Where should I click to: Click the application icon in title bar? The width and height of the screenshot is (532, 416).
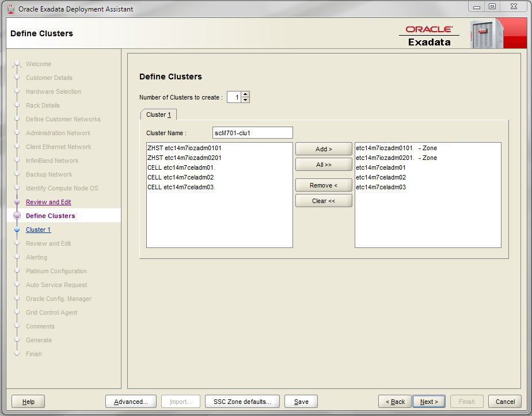(11, 9)
